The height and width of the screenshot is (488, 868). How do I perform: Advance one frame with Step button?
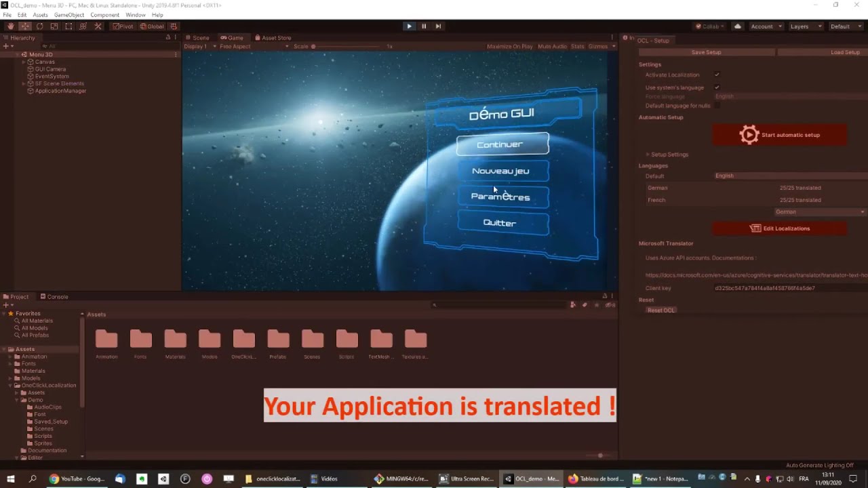point(438,26)
